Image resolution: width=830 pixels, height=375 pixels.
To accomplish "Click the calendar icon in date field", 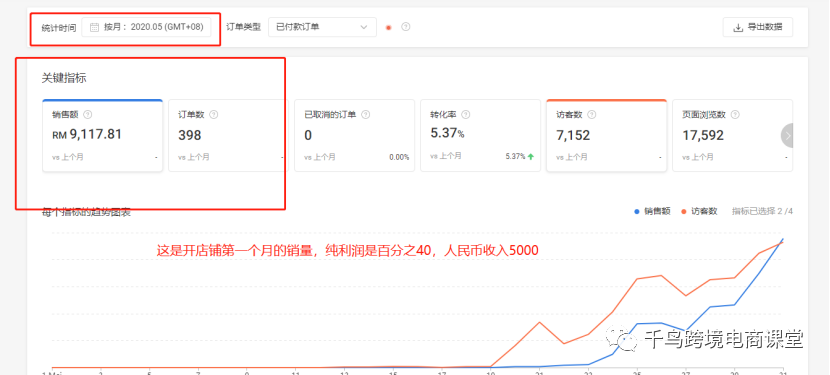I will pyautogui.click(x=94, y=27).
